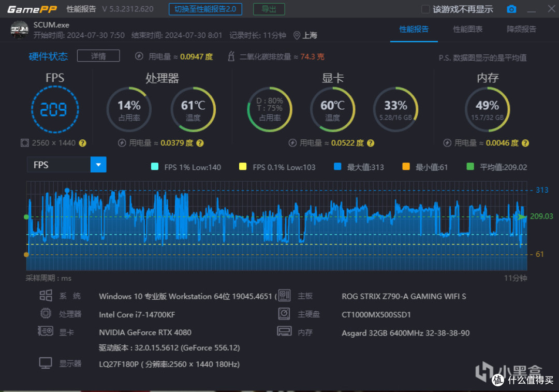Click the motherboard icon
This screenshot has height=392, width=559.
coord(284,295)
